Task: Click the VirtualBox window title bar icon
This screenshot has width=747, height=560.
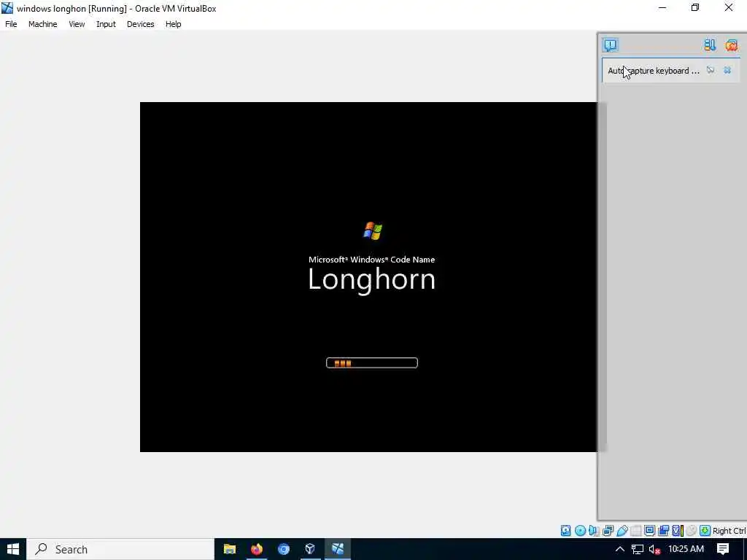Action: [x=7, y=8]
